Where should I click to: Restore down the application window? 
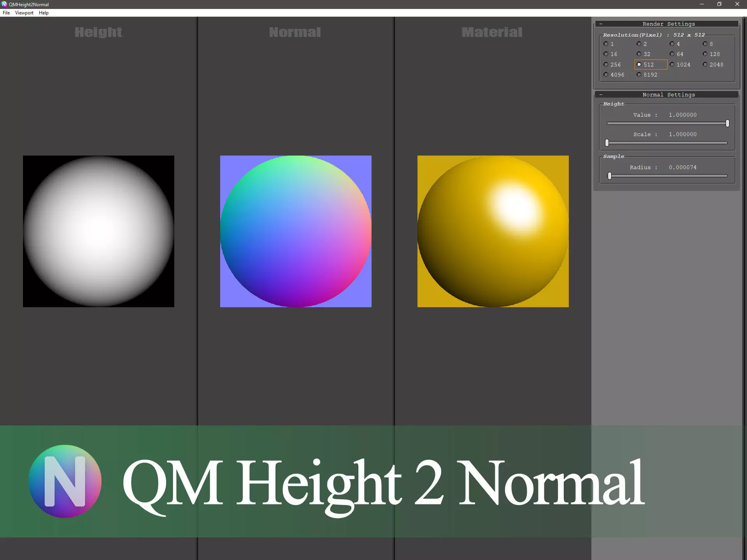pos(719,4)
